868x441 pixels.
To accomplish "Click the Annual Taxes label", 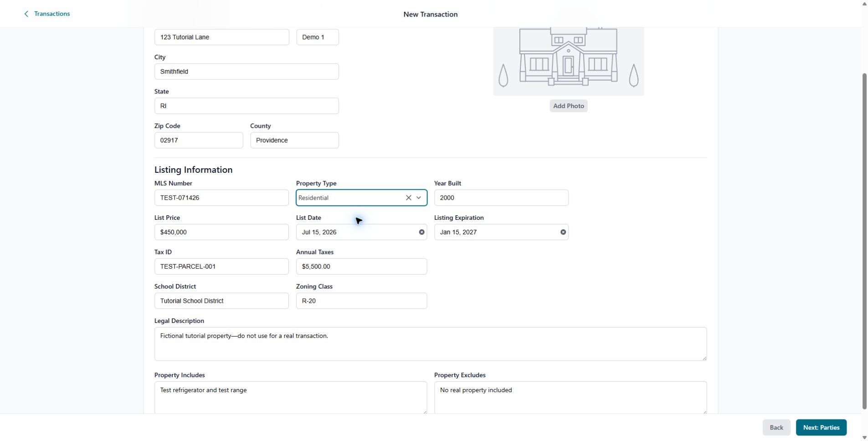I will [315, 252].
